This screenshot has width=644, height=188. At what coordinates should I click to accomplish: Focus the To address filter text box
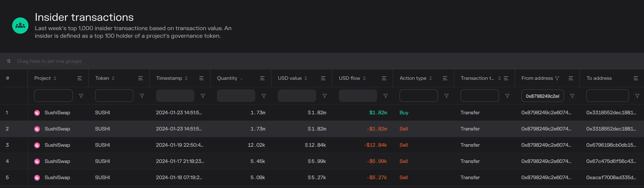pos(607,96)
